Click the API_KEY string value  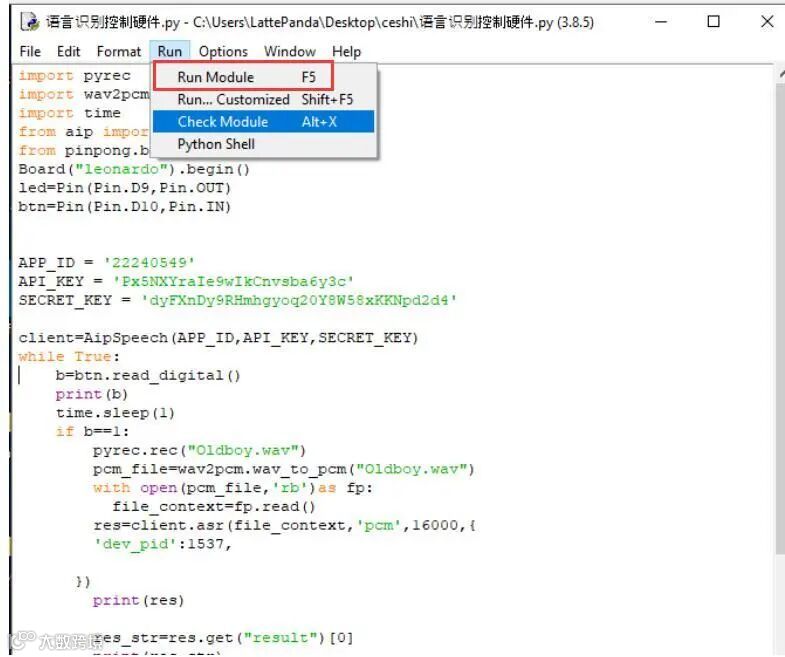[x=233, y=281]
